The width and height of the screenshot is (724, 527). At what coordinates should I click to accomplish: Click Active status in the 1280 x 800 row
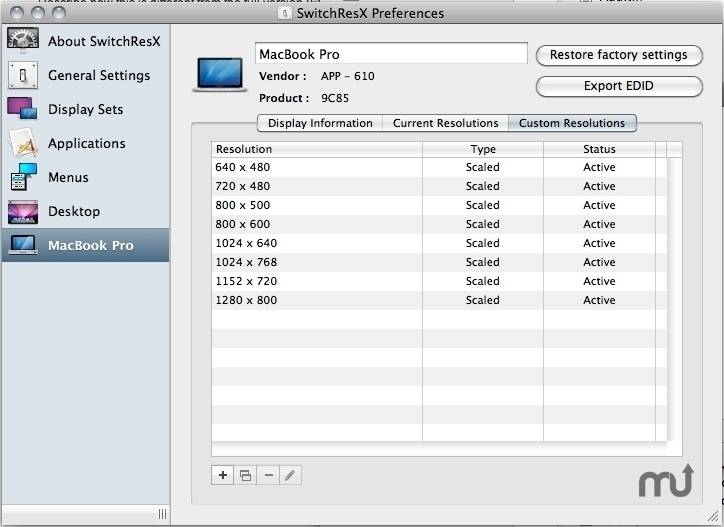[599, 300]
